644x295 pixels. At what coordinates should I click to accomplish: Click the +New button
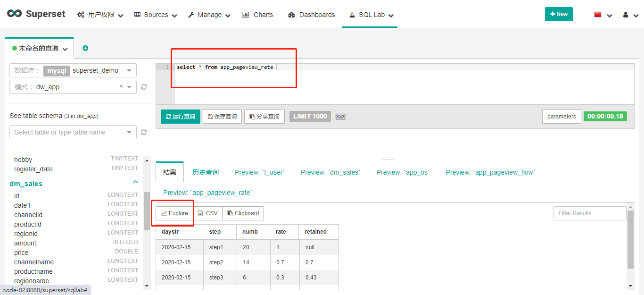click(559, 14)
